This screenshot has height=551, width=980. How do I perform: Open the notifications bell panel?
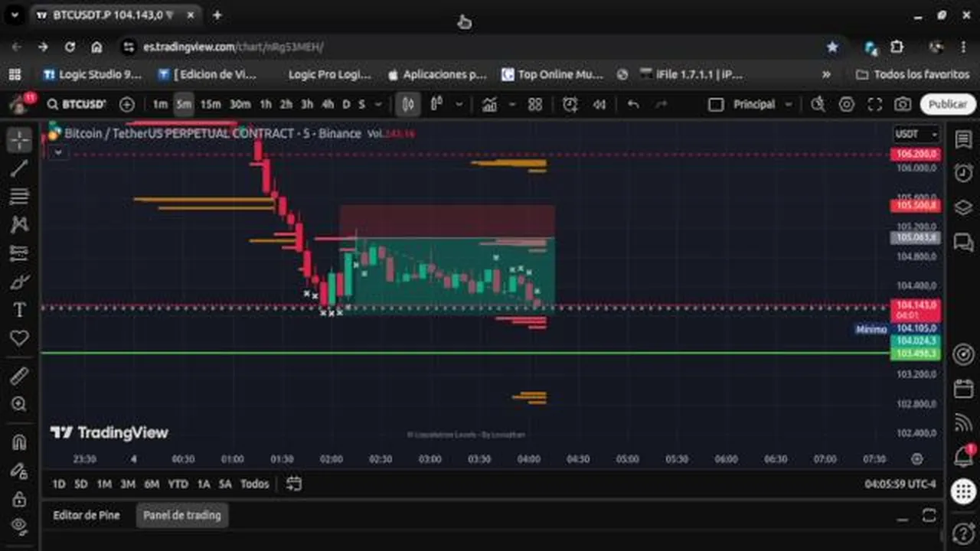(x=963, y=457)
